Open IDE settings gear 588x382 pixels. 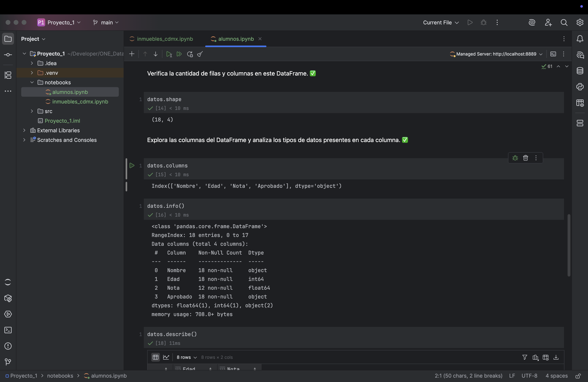(x=580, y=22)
